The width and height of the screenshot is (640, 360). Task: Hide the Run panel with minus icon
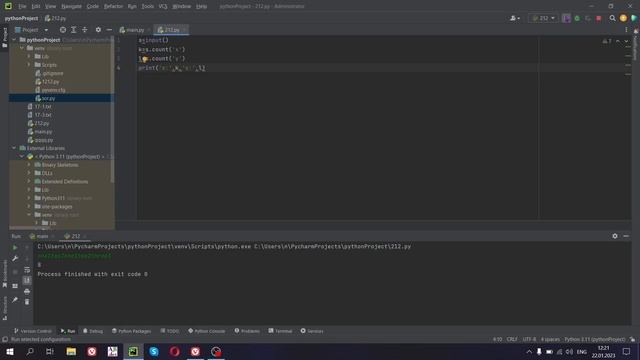coord(626,236)
